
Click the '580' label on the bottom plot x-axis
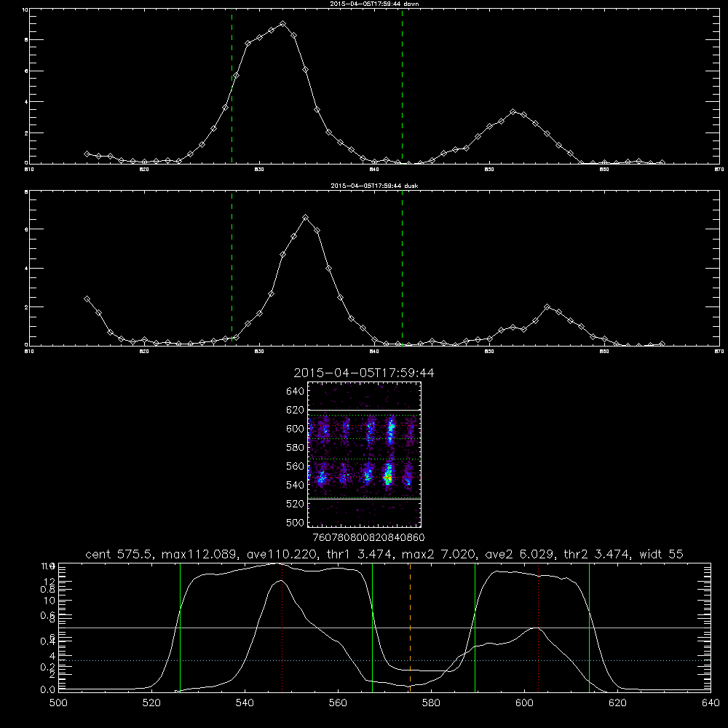[x=431, y=703]
